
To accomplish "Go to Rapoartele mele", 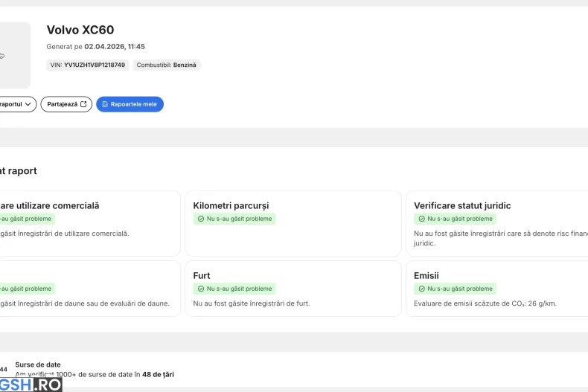I will 130,104.
